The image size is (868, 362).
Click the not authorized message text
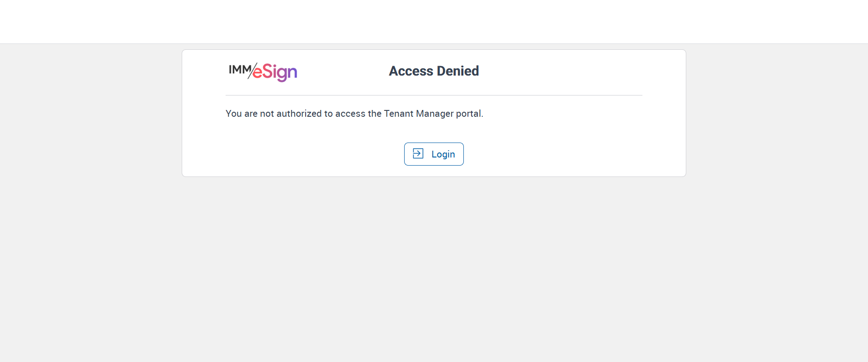354,114
